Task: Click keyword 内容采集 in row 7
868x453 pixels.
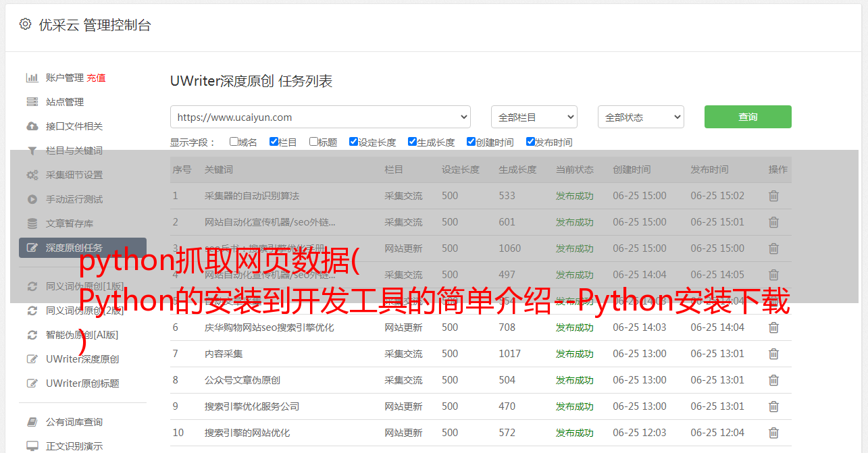Action: coord(224,354)
